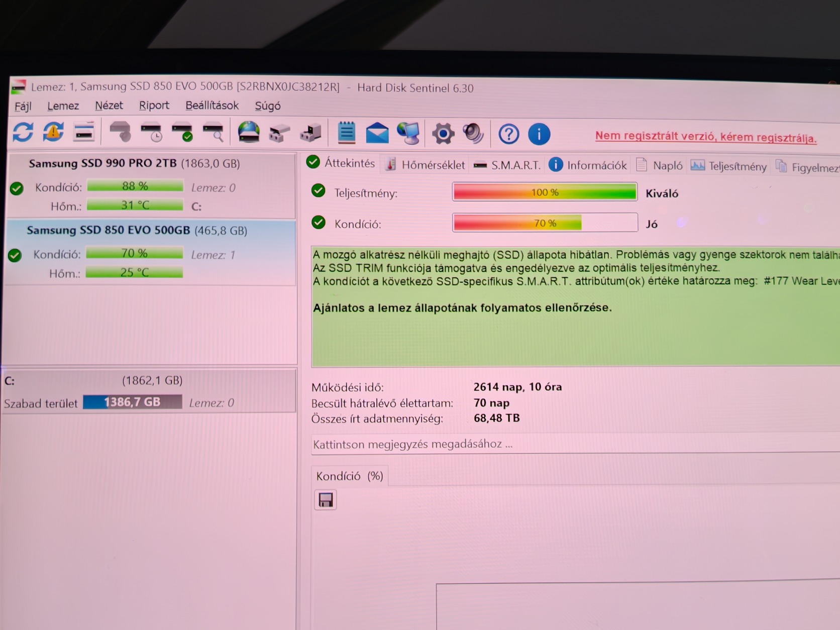Click the striped disk panel toolbar icon
Image resolution: width=840 pixels, height=630 pixels.
[84, 133]
